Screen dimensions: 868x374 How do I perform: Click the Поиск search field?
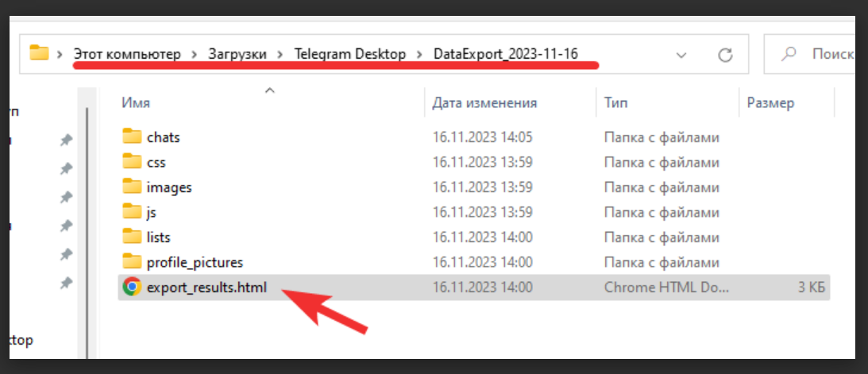pyautogui.click(x=809, y=54)
